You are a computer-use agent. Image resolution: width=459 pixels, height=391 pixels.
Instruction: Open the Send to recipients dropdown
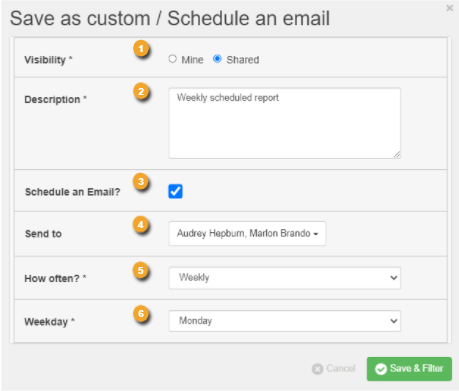[x=247, y=233]
